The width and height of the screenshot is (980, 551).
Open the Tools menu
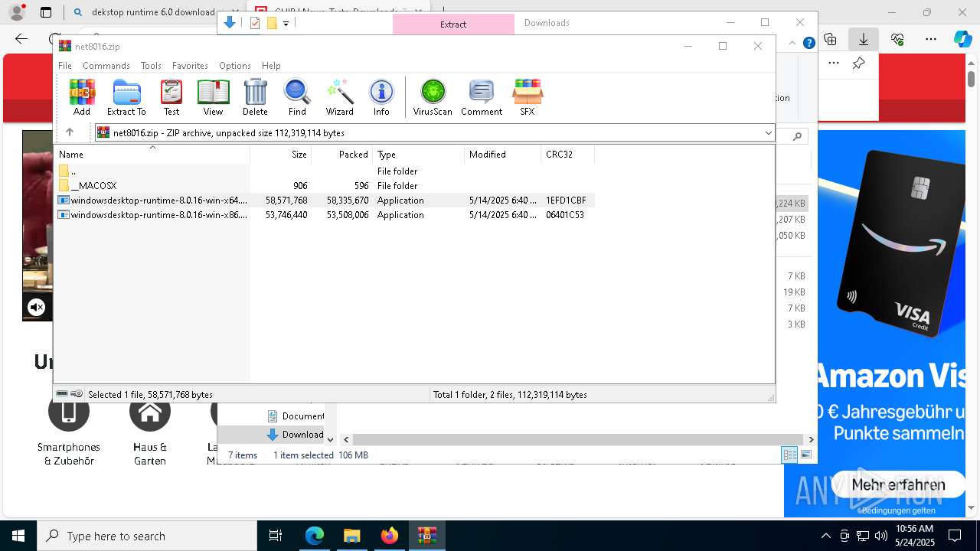[x=151, y=66]
